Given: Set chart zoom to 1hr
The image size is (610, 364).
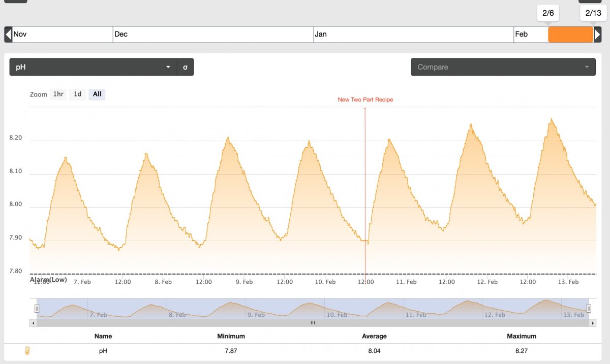Looking at the screenshot, I should 58,94.
